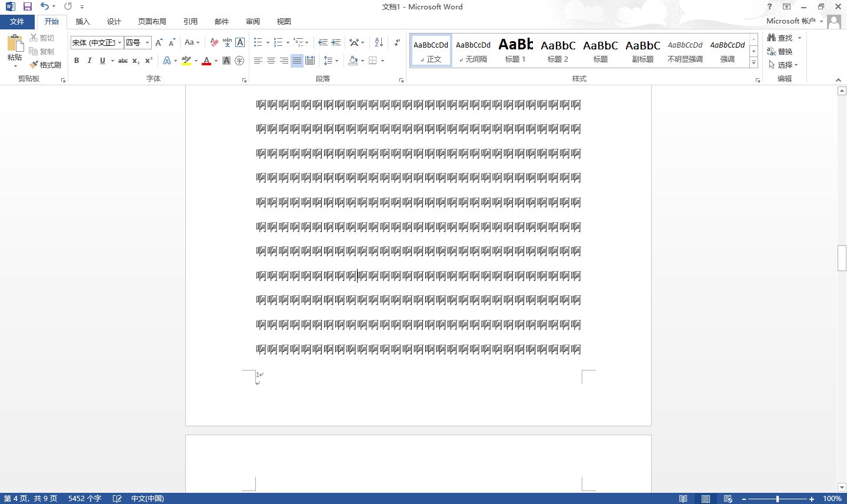Screen dimensions: 847x504
Task: Apply the 标题 1 heading style
Action: point(515,50)
